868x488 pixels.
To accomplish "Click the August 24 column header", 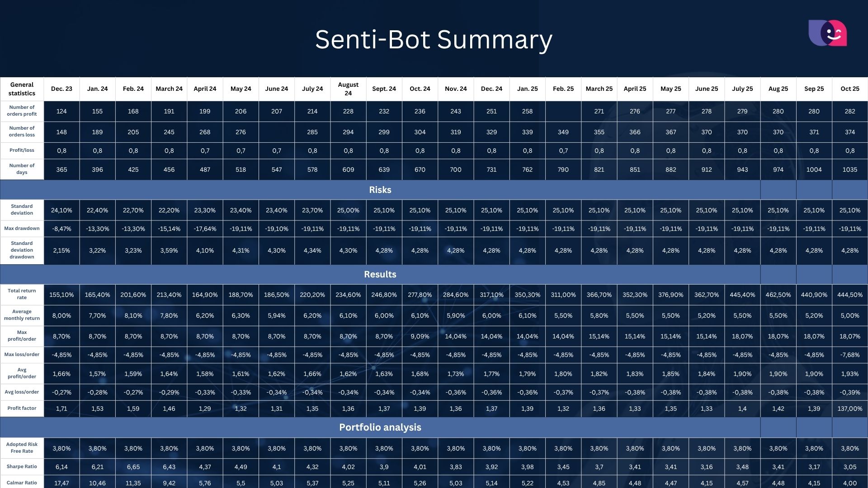I will click(348, 89).
